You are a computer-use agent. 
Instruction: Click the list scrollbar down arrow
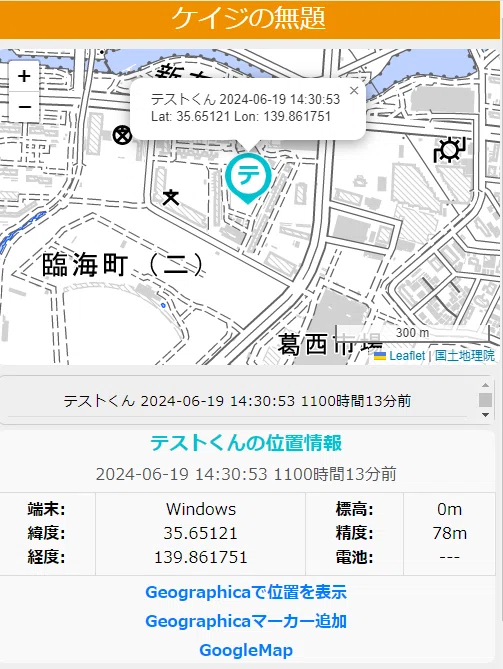pos(486,415)
